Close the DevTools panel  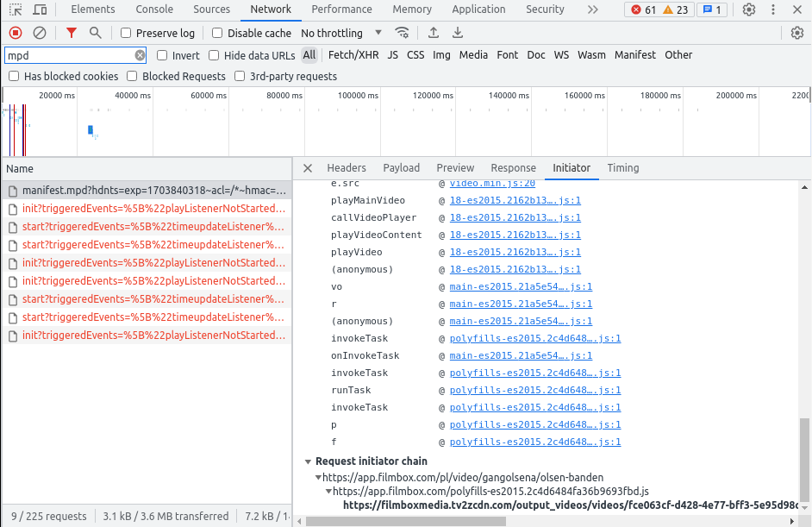797,9
